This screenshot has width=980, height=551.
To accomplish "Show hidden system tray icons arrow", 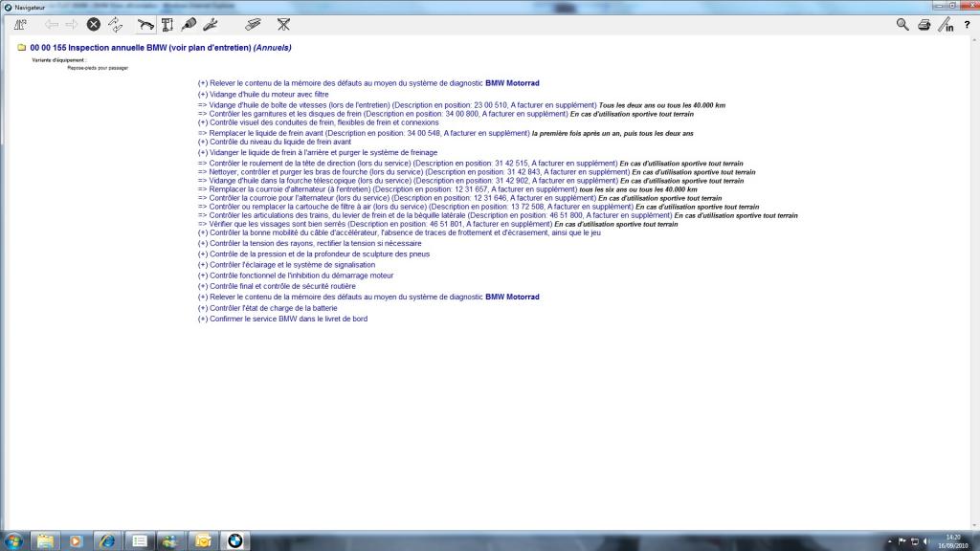I will click(x=890, y=541).
